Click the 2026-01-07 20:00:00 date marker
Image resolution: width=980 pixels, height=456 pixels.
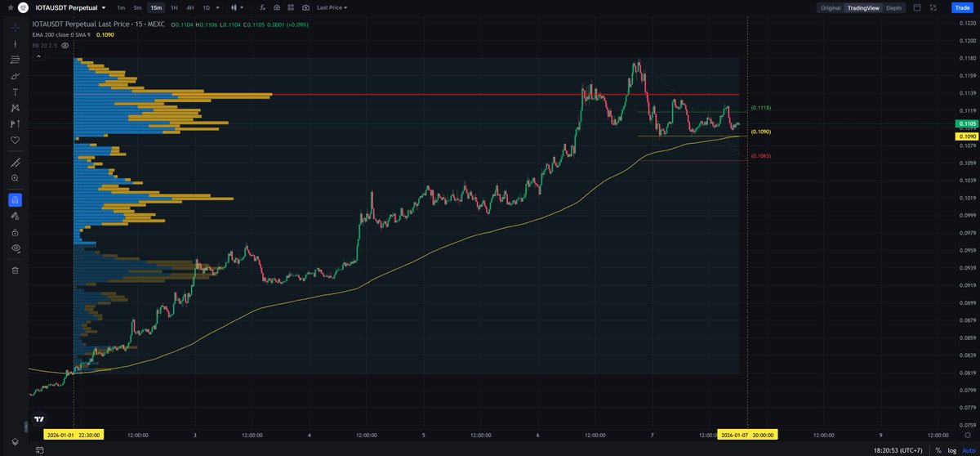click(747, 436)
